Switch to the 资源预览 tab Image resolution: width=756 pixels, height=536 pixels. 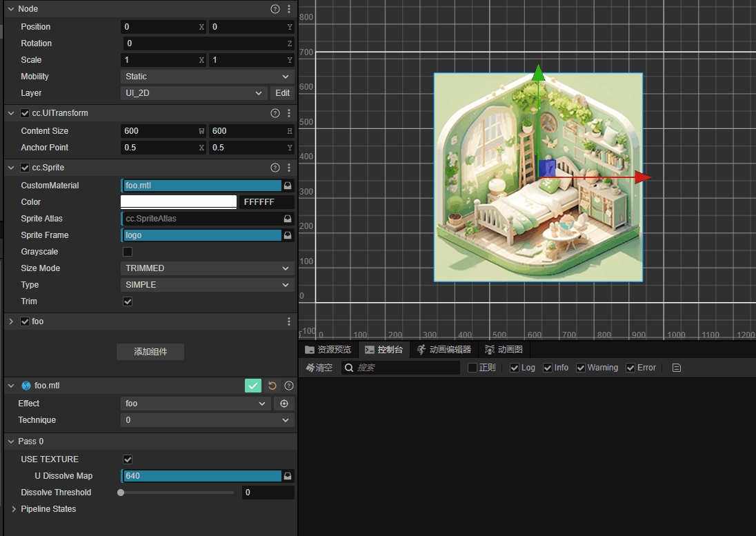coord(328,348)
